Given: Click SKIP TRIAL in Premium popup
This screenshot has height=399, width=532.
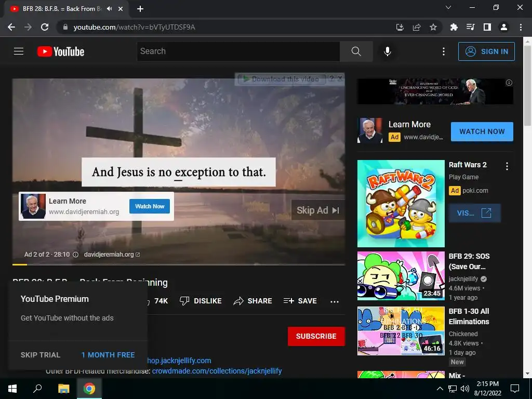Looking at the screenshot, I should (x=41, y=355).
